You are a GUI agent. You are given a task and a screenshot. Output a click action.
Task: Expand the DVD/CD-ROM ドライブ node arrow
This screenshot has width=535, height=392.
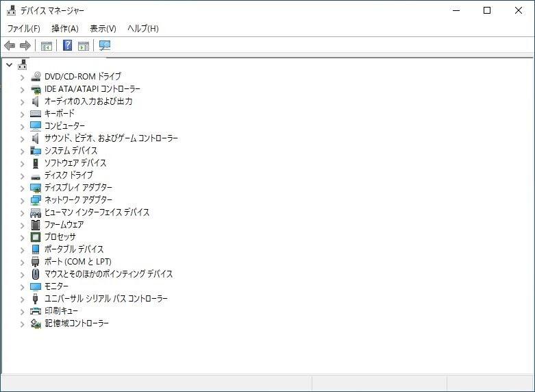(x=22, y=77)
